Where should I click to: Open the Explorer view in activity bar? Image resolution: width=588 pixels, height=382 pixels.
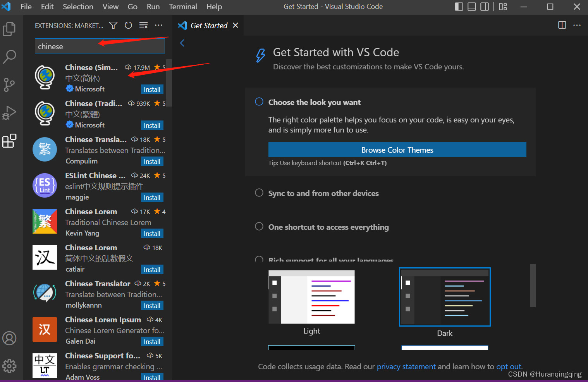click(9, 29)
